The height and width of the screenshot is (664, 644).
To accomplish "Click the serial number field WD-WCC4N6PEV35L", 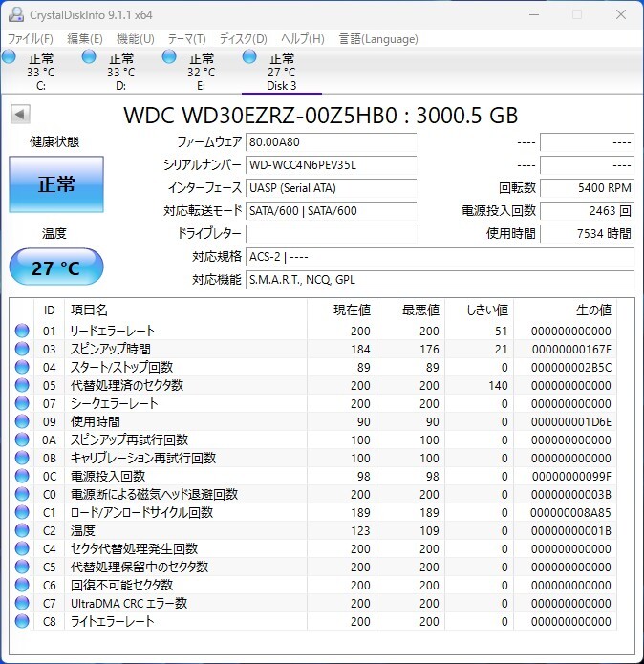I will pos(332,164).
